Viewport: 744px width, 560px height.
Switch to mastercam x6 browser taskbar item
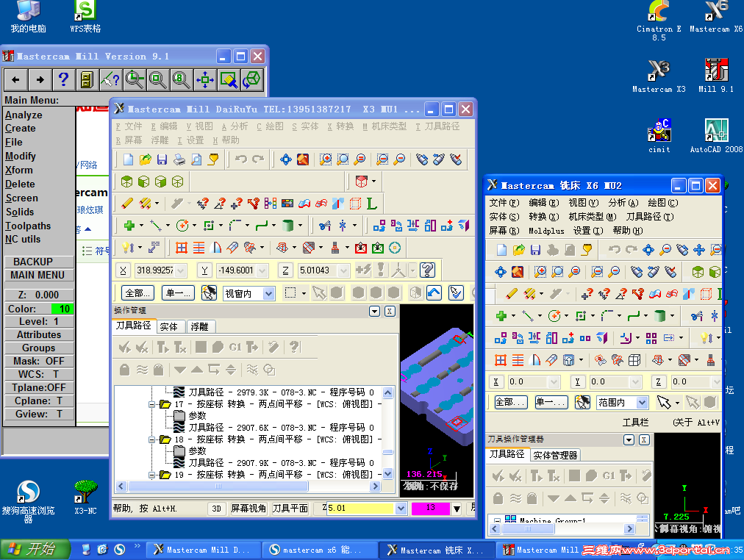tap(319, 550)
